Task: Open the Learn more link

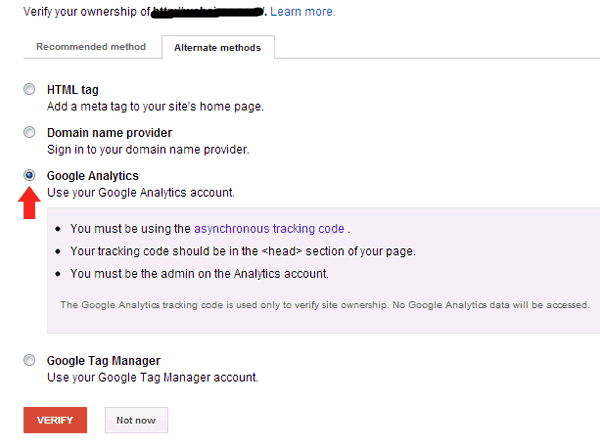Action: point(302,12)
